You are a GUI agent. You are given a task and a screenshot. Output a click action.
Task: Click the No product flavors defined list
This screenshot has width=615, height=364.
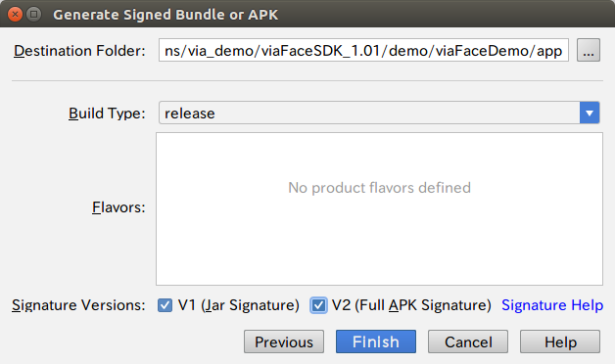pyautogui.click(x=379, y=208)
